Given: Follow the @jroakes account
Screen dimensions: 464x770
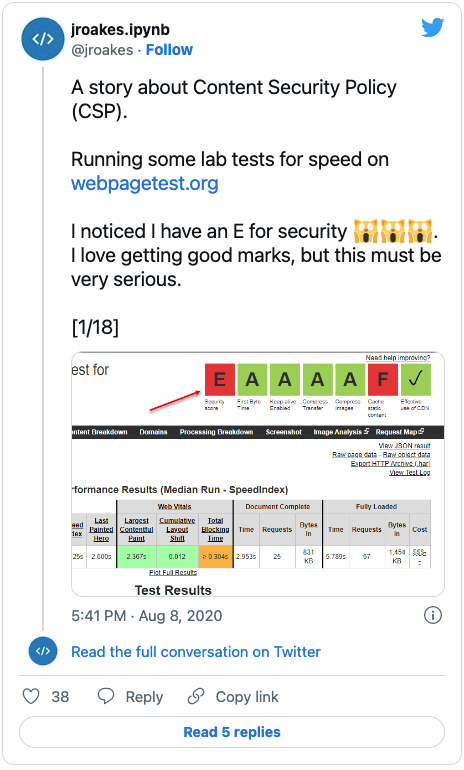Looking at the screenshot, I should coord(169,50).
